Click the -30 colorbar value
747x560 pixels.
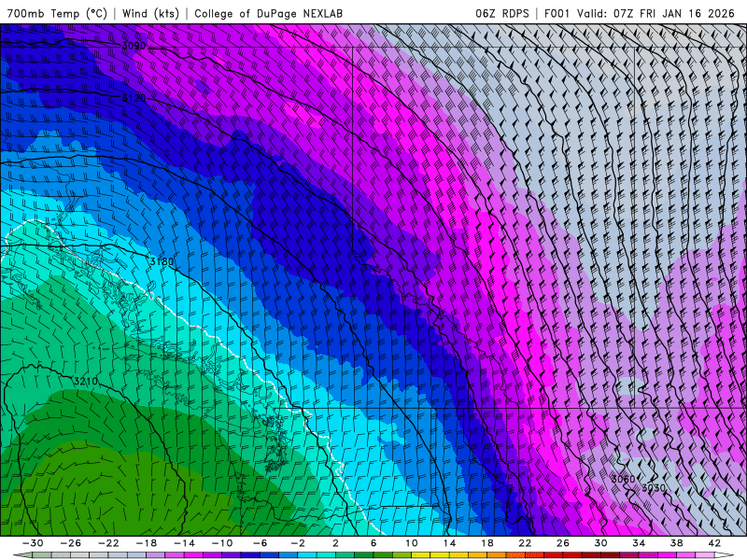point(33,543)
